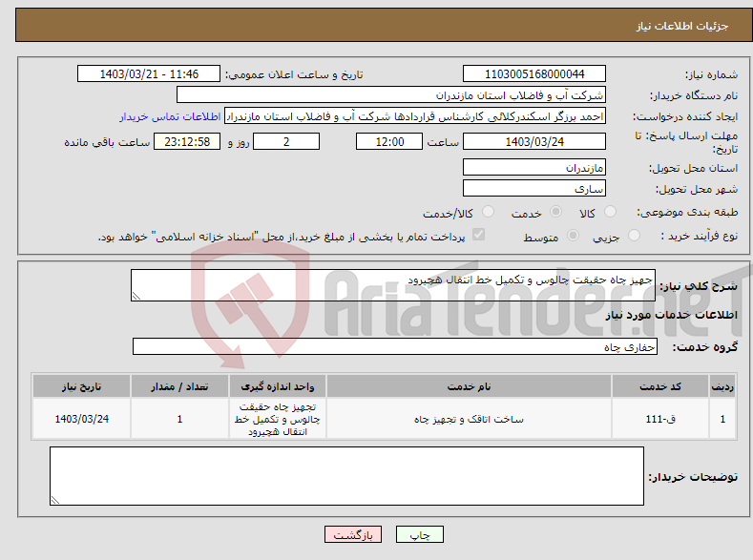The height and width of the screenshot is (560, 753).
Task: Click the table date cell 1403/03/24
Action: (x=82, y=419)
